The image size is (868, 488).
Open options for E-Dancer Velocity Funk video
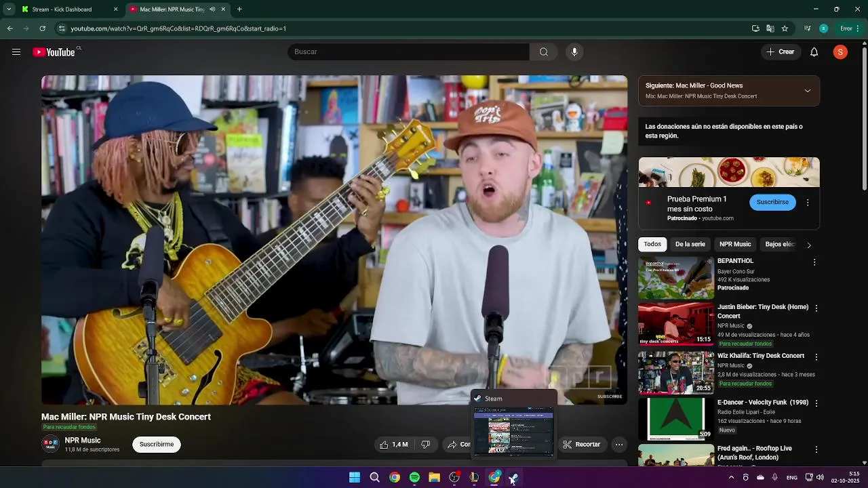click(x=816, y=403)
